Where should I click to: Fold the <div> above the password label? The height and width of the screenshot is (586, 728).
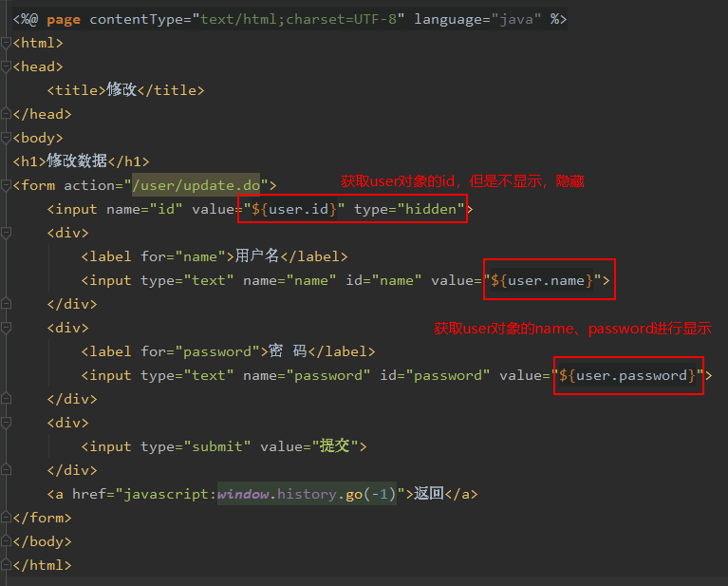tap(6, 328)
